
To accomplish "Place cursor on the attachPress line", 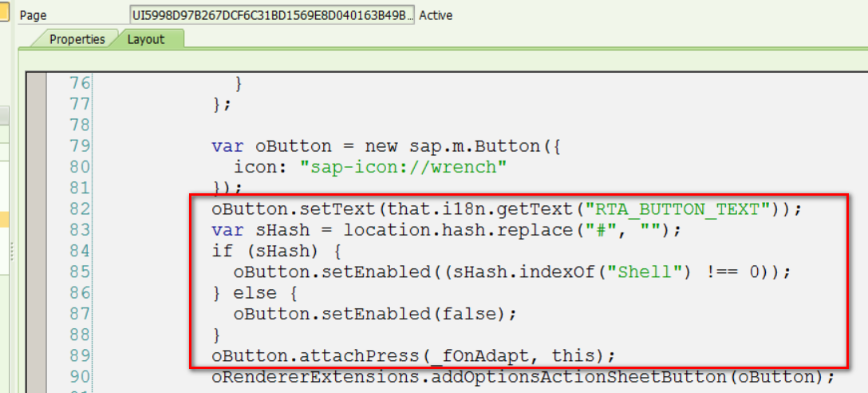I will tap(413, 356).
